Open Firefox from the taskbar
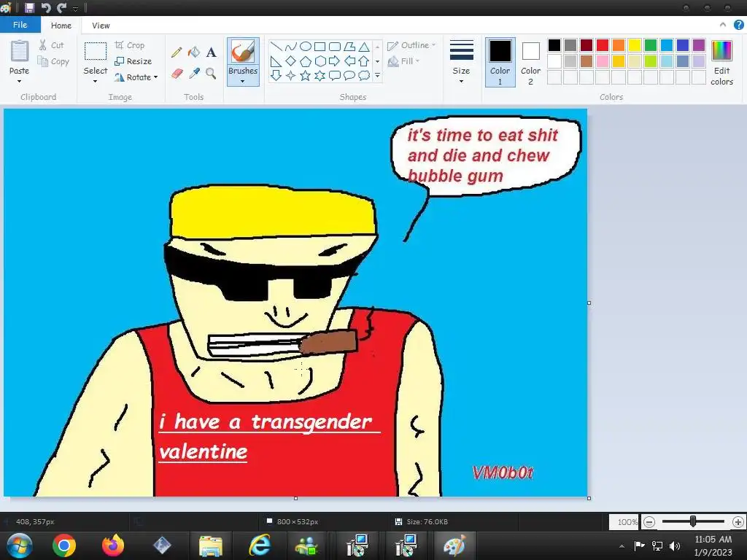 pos(113,545)
